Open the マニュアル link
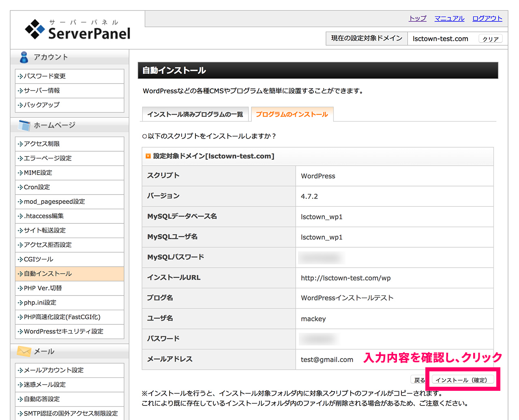Screen dimensions: 519x420 pos(449,18)
